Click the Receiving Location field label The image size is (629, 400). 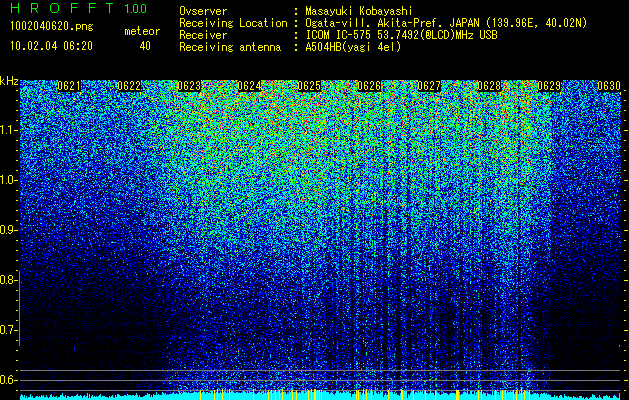point(233,23)
